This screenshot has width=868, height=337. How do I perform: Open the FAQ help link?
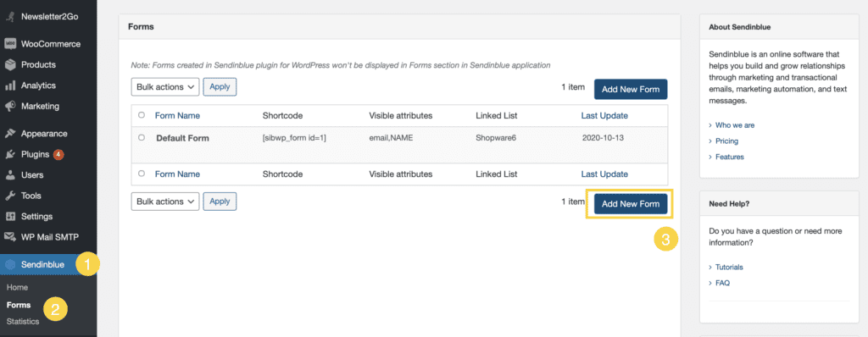[x=722, y=283]
